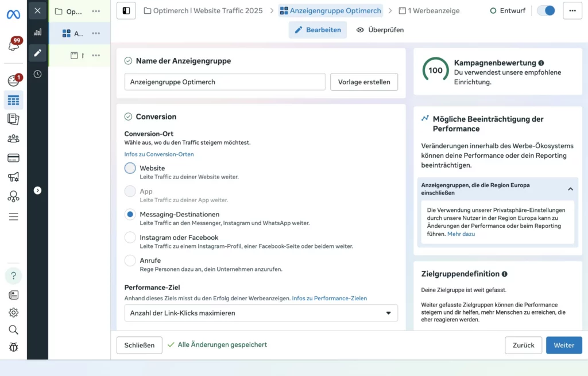Open the notifications bell icon
The height and width of the screenshot is (376, 588).
[x=13, y=45]
